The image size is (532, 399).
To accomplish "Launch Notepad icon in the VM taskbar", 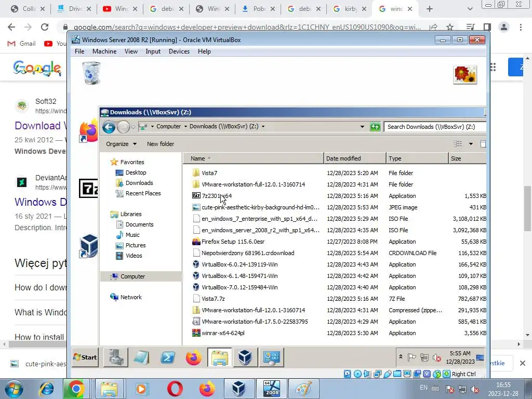I will pyautogui.click(x=141, y=357).
